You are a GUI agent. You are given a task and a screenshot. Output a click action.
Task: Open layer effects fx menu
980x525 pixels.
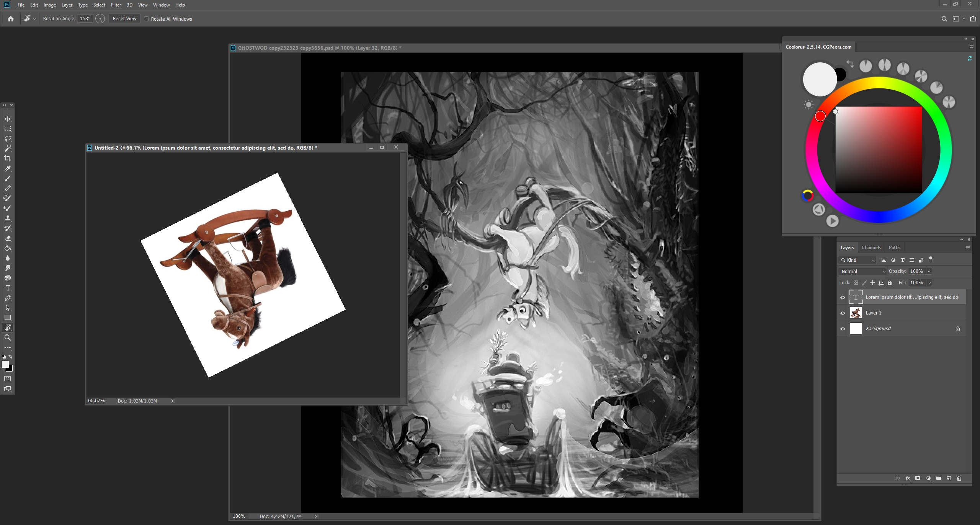click(x=908, y=478)
